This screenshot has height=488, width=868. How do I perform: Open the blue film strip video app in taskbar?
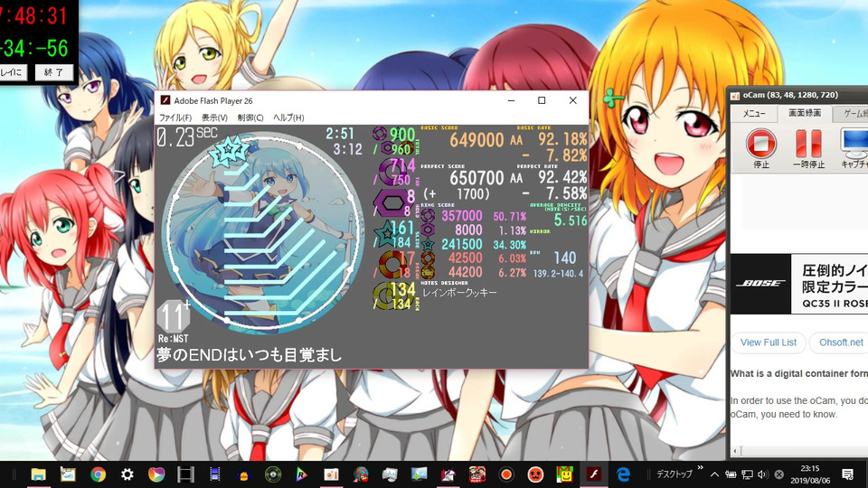coord(215,474)
